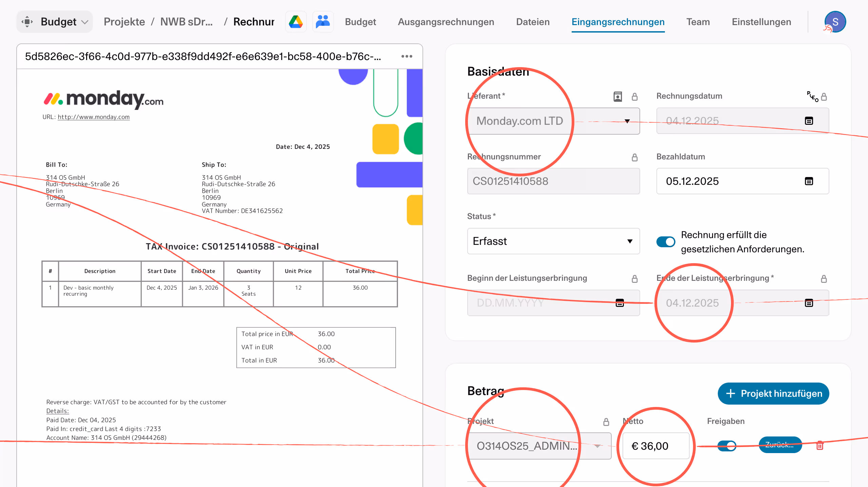Click the lock toggle beside Ende der Leistungserbringung
Image resolution: width=868 pixels, height=487 pixels.
point(824,278)
